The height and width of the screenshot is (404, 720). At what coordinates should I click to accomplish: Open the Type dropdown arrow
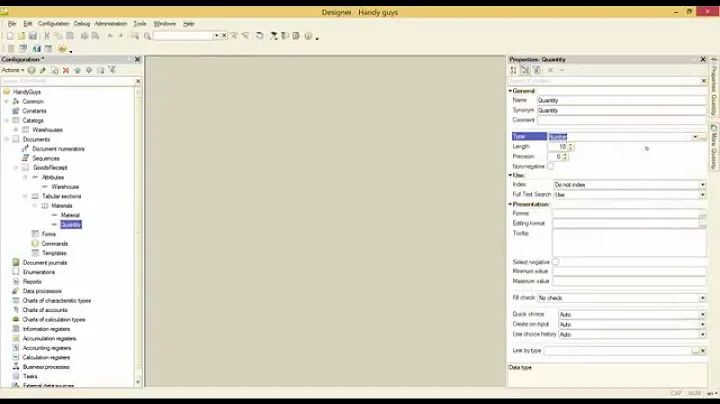695,137
